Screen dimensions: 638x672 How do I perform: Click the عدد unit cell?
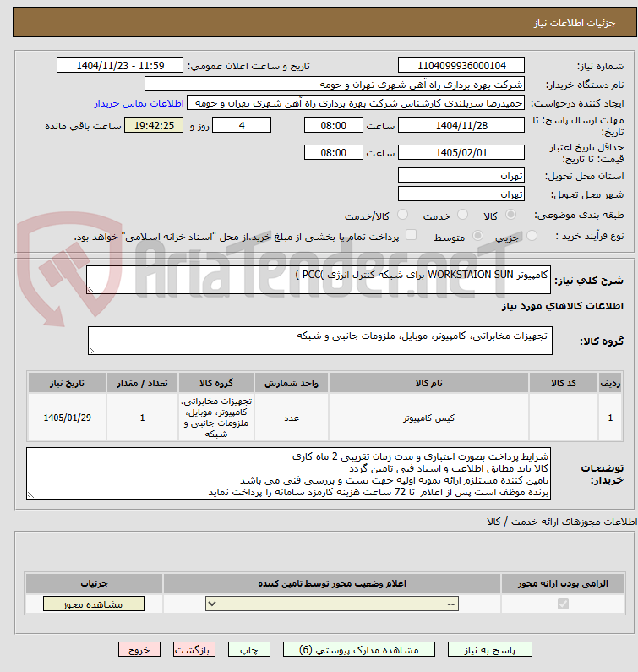click(x=292, y=418)
